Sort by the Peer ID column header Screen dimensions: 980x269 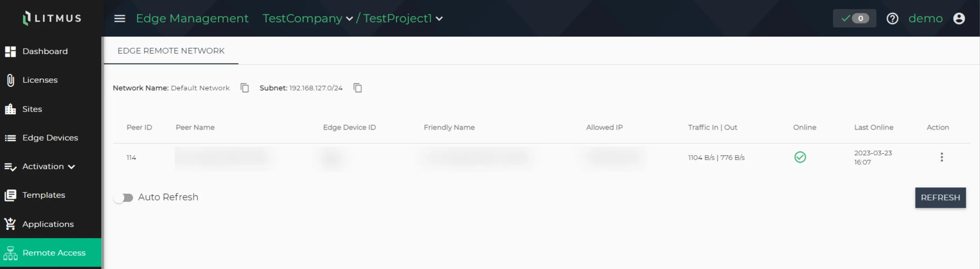139,128
